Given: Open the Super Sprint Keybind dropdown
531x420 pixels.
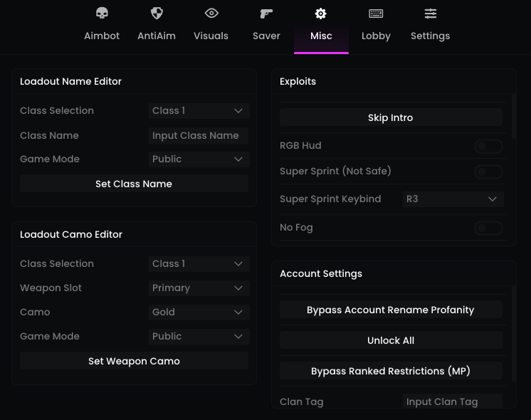Looking at the screenshot, I should (x=453, y=199).
